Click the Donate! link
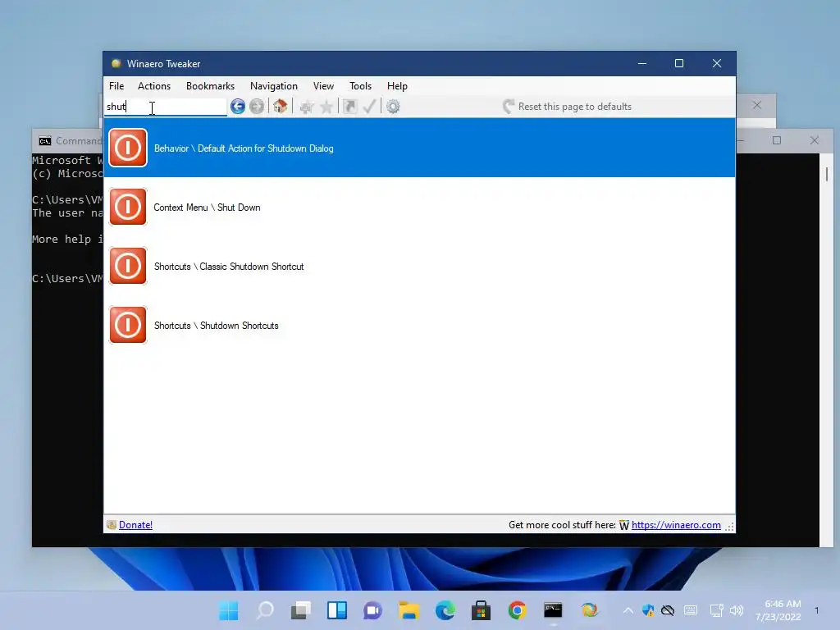 coord(135,525)
